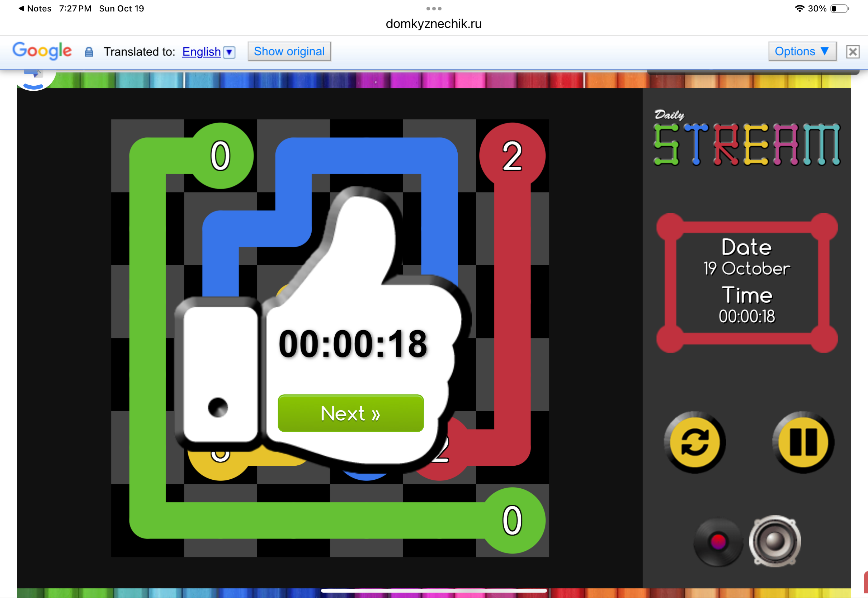
Task: Click the English language link
Action: coord(201,52)
